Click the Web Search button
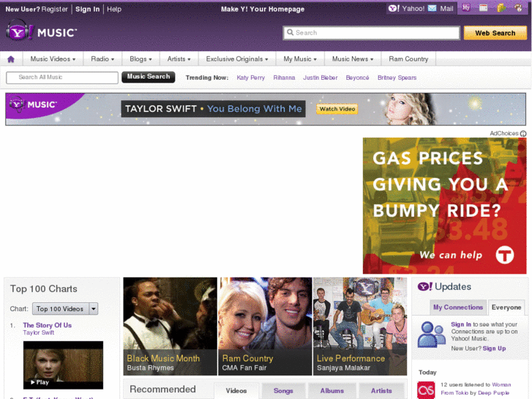 point(495,33)
